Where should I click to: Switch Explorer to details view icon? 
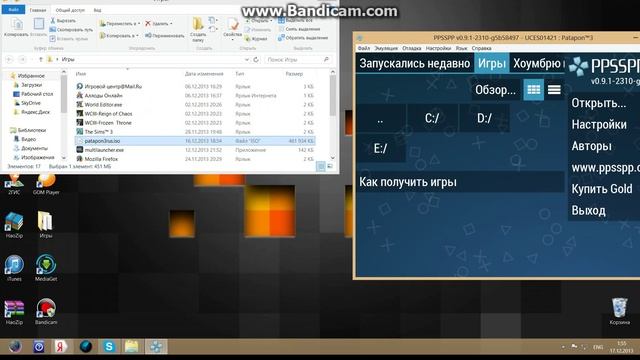pos(321,166)
